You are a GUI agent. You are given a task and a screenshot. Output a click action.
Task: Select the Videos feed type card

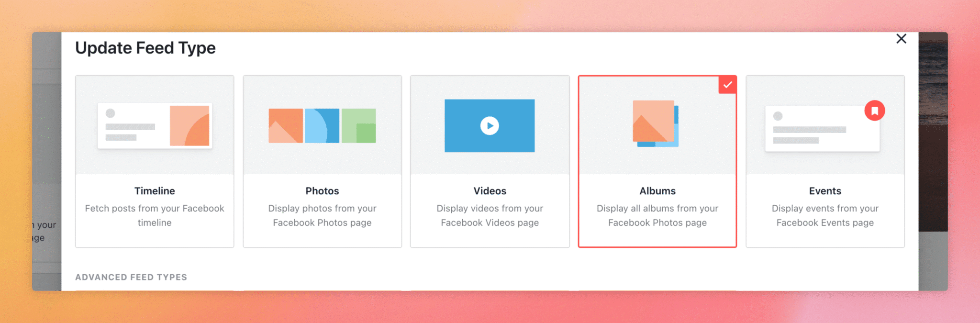point(490,161)
